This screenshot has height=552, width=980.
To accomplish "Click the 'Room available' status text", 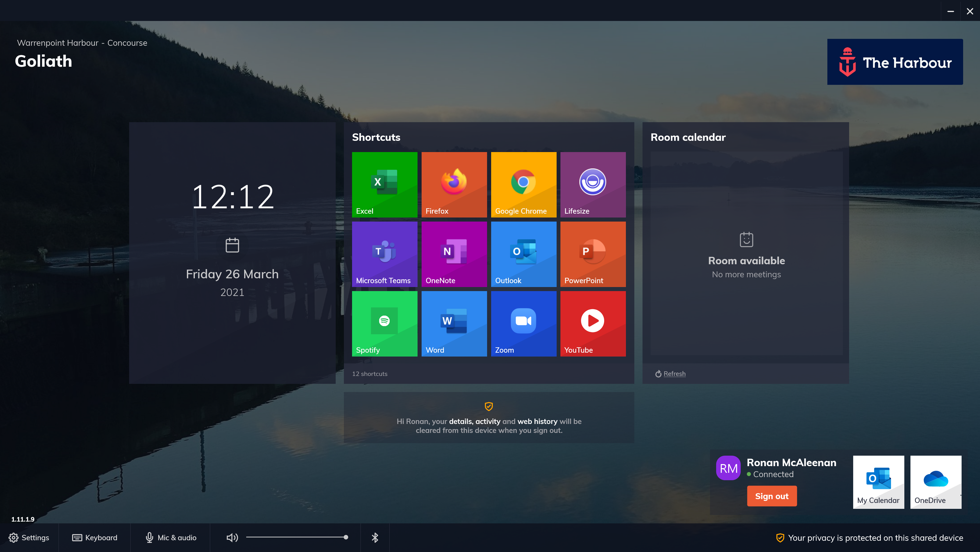I will (x=746, y=261).
